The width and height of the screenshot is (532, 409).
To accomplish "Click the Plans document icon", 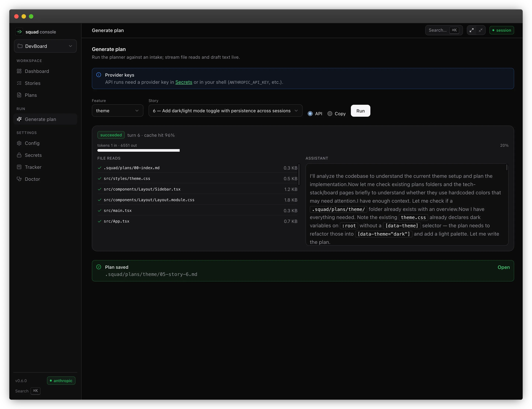I will [19, 95].
